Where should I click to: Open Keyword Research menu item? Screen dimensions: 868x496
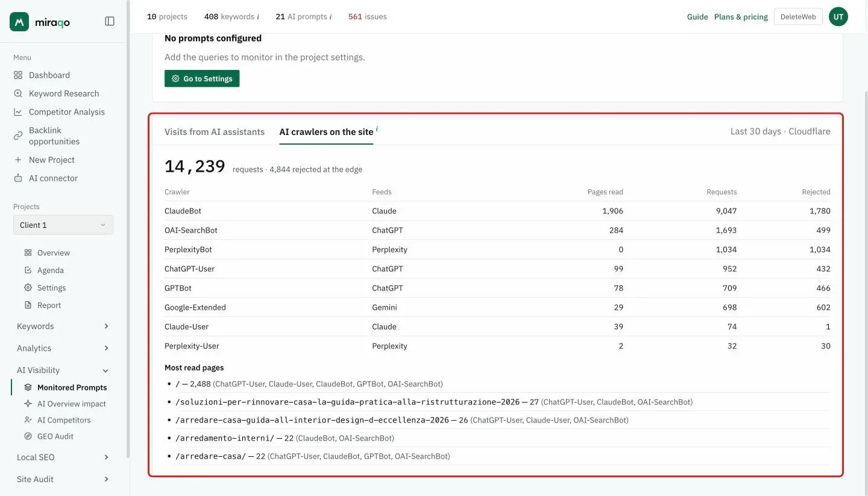[x=64, y=93]
